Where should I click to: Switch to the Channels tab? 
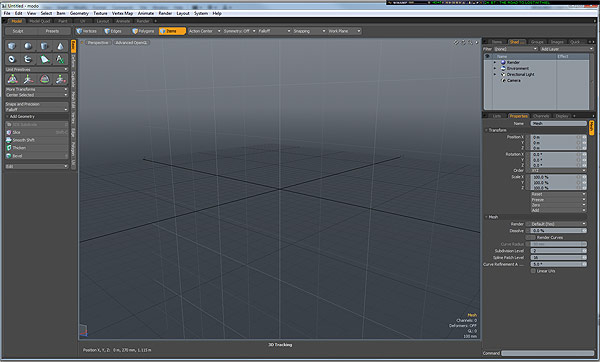pos(541,116)
